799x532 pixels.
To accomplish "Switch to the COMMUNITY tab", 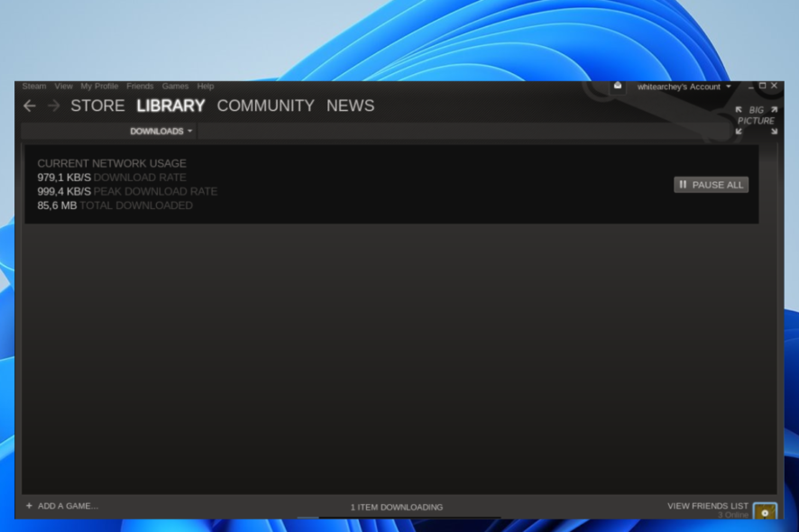I will coord(265,106).
